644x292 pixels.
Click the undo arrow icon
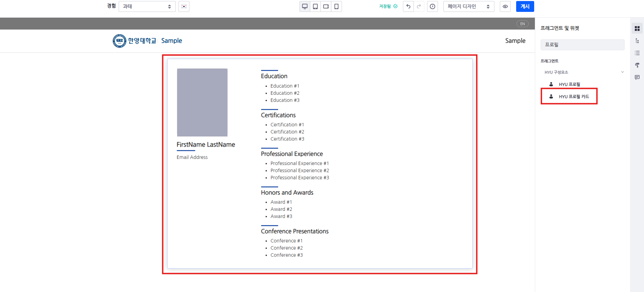[408, 6]
